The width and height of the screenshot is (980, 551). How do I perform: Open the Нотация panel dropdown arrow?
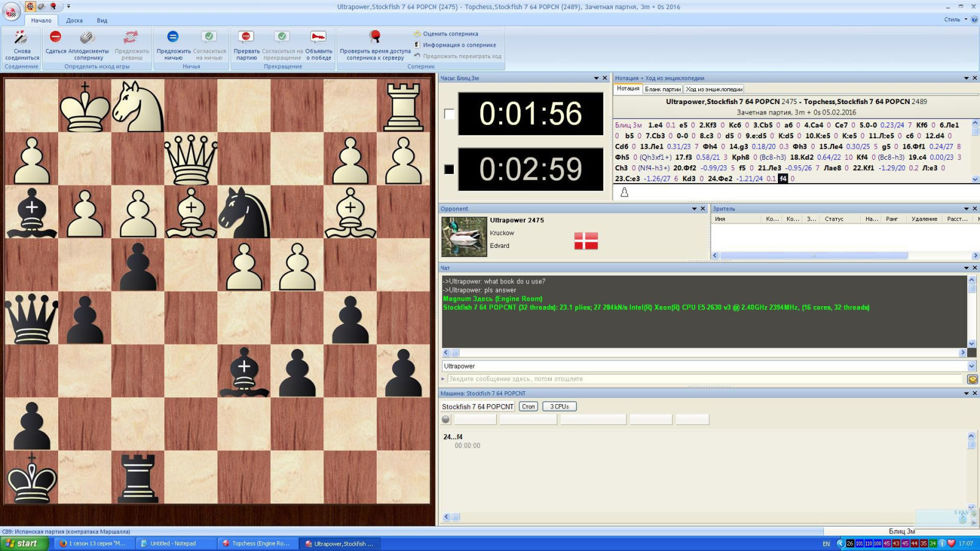(x=967, y=78)
